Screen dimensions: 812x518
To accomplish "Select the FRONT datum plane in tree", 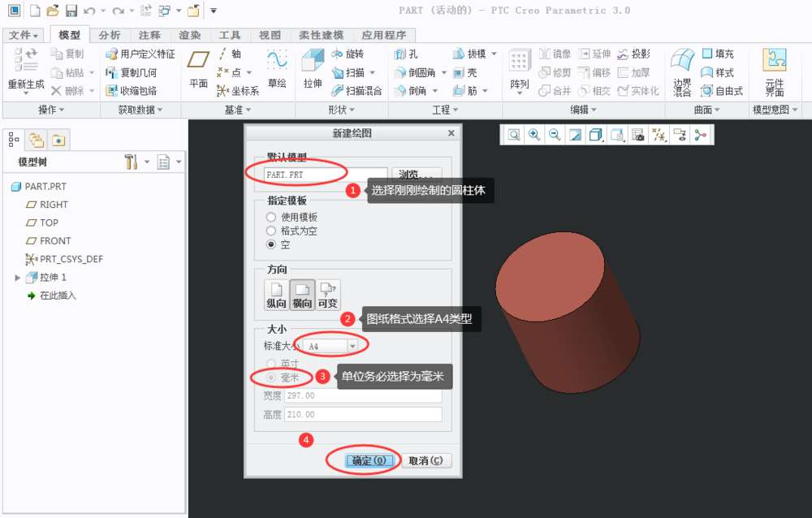I will pyautogui.click(x=48, y=241).
